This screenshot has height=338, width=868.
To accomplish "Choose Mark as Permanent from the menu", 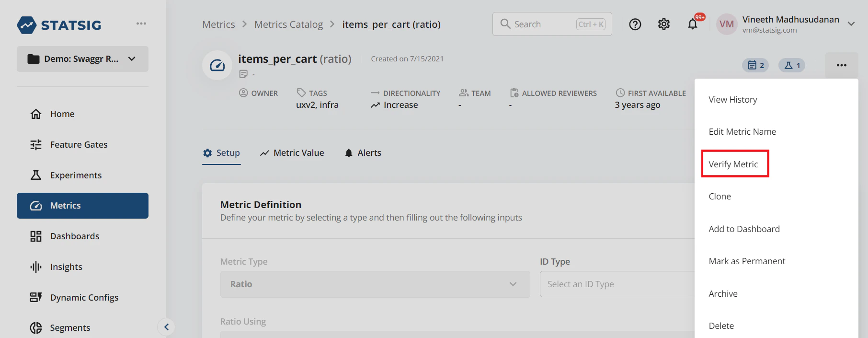I will click(x=776, y=261).
